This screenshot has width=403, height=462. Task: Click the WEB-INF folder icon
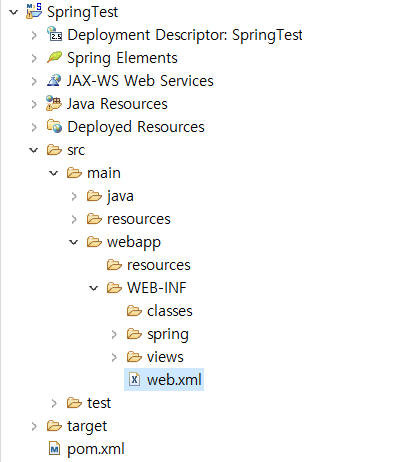114,288
